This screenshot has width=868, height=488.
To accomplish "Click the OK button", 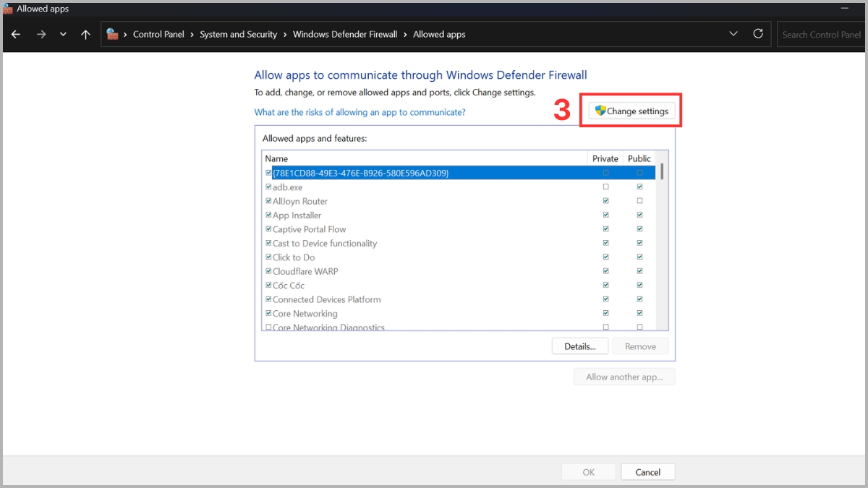I will click(x=589, y=472).
